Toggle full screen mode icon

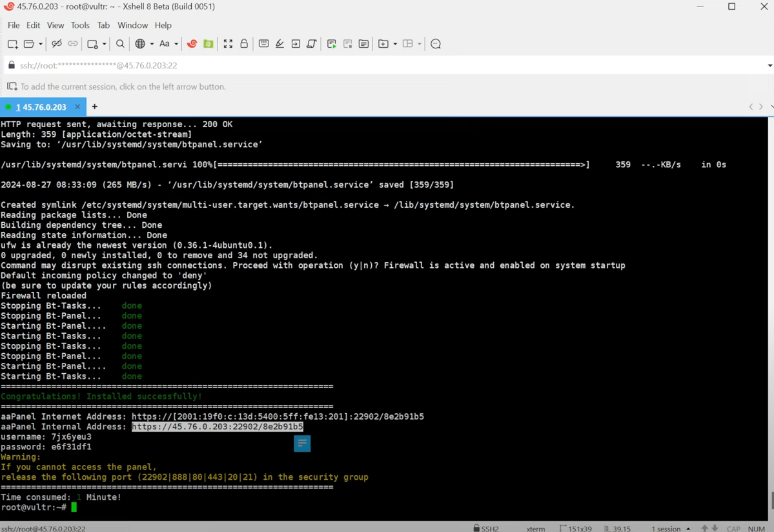pos(228,44)
